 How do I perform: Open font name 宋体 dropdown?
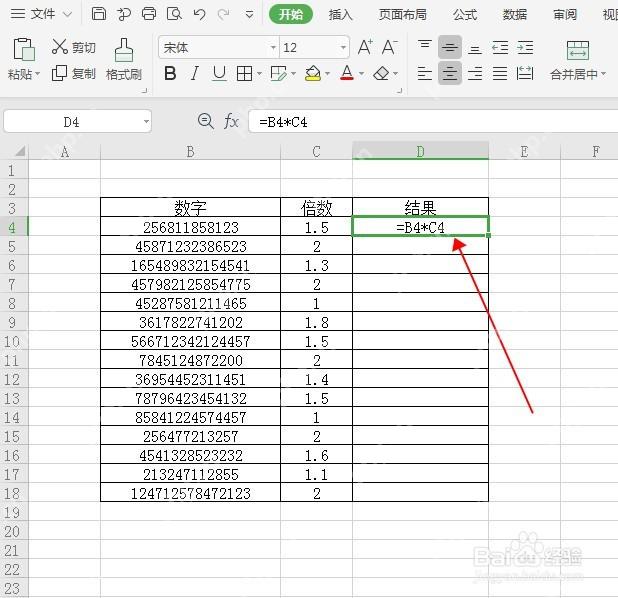(273, 48)
